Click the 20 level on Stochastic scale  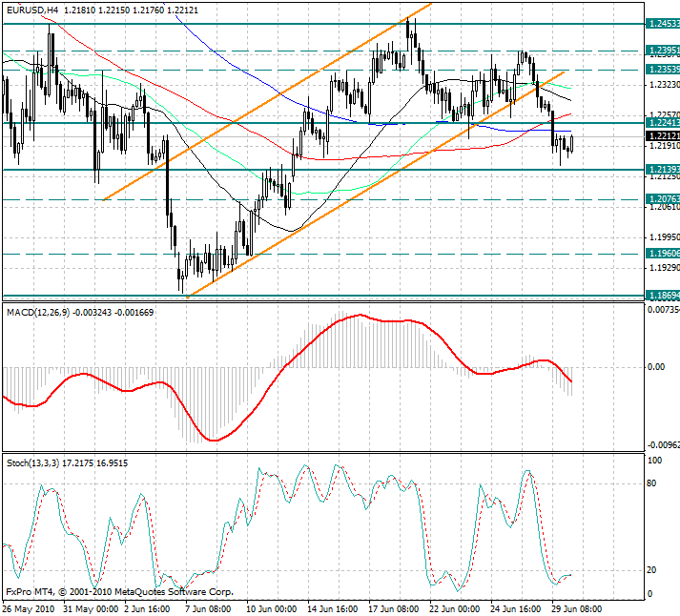click(x=653, y=569)
